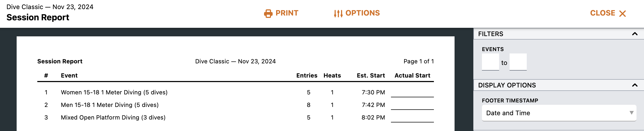Click the printer icon

click(268, 13)
